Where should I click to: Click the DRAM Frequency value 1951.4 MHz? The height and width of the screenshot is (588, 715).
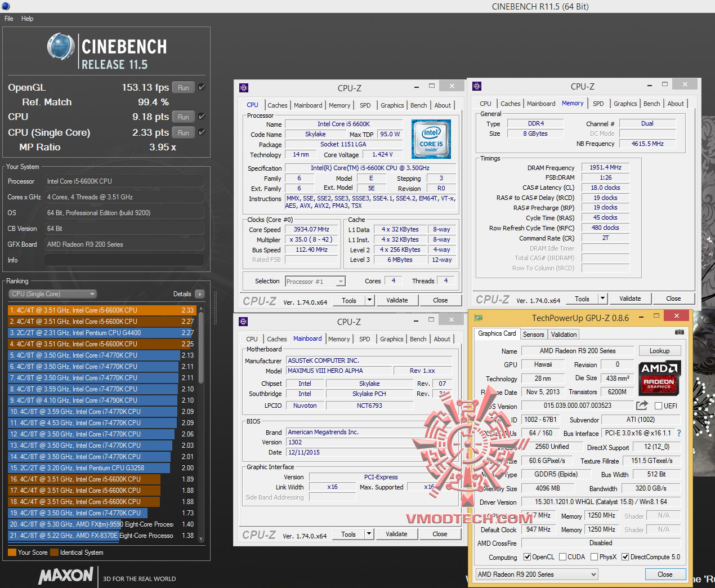click(605, 167)
